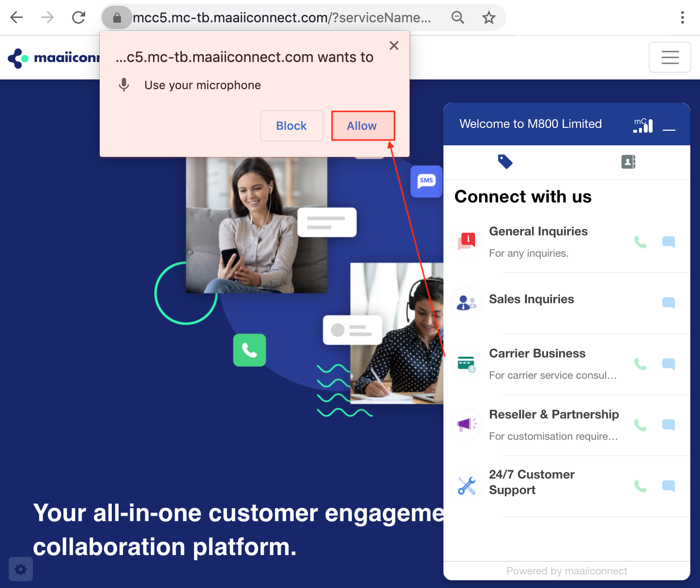
Task: Call Reseller & Partnership with phone icon
Action: [640, 425]
